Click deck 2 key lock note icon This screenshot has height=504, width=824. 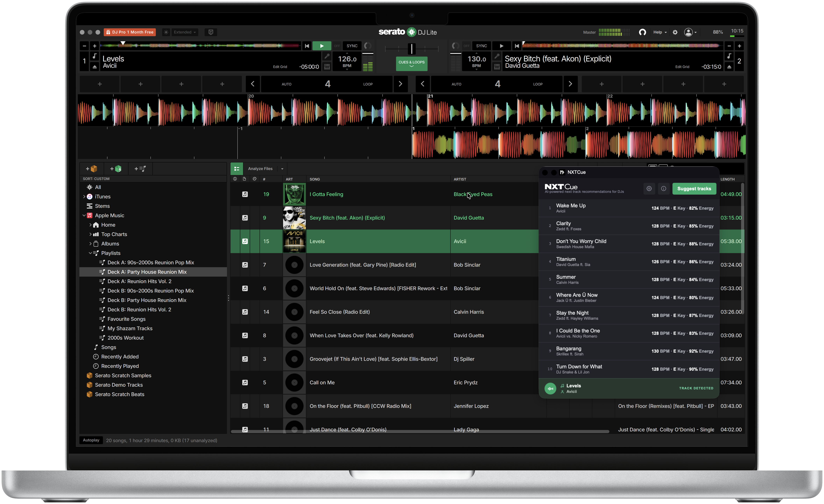729,56
